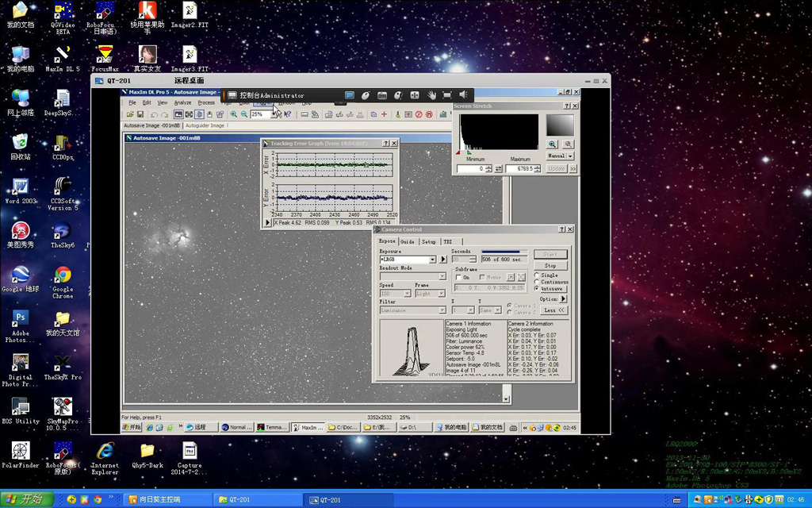Viewport: 812px width, 508px height.
Task: Open the 25% zoom level dropdown in toolbar
Action: point(274,114)
